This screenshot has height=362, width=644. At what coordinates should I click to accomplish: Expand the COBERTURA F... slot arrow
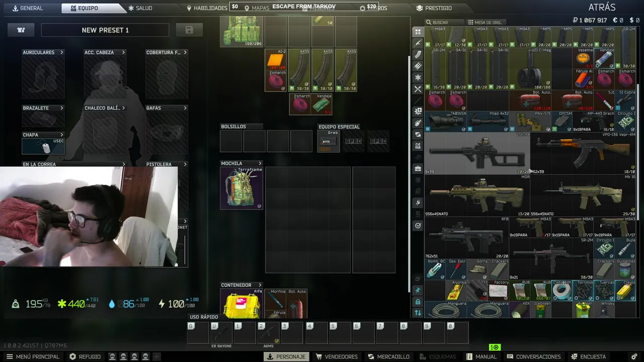185,52
